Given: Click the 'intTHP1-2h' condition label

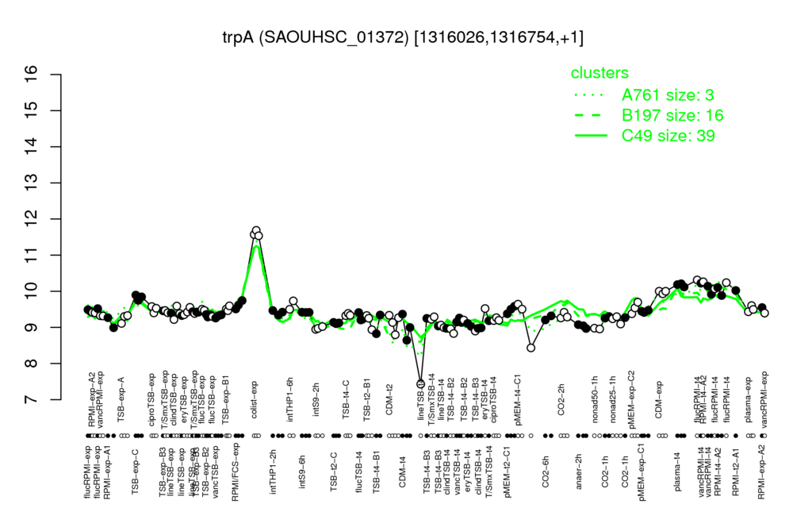Looking at the screenshot, I should pyautogui.click(x=274, y=471).
